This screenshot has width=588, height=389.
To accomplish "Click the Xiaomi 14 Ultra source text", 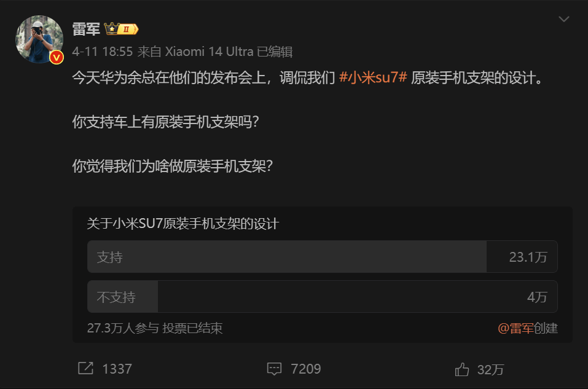I will point(210,52).
